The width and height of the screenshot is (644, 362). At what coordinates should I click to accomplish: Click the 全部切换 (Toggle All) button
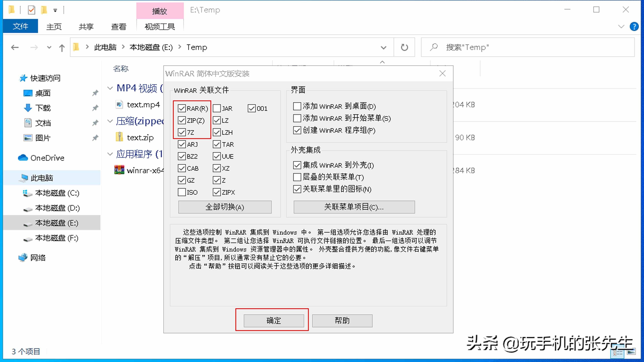point(225,207)
